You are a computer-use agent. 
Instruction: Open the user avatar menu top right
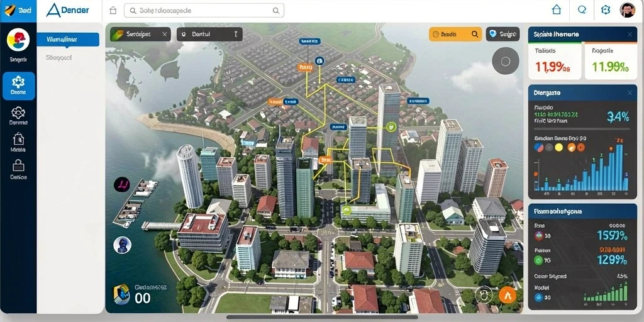click(627, 10)
